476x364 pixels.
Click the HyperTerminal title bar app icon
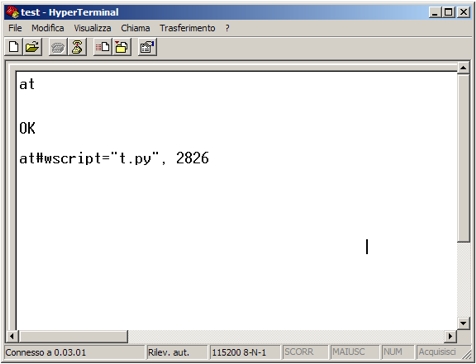click(12, 13)
